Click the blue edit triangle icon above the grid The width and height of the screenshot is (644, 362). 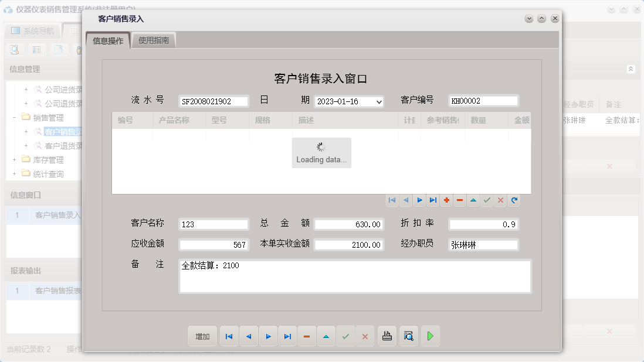pos(473,200)
